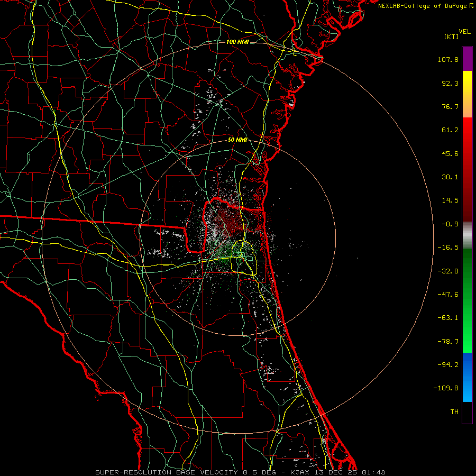Click the -32.0 velocity scale value

(448, 271)
